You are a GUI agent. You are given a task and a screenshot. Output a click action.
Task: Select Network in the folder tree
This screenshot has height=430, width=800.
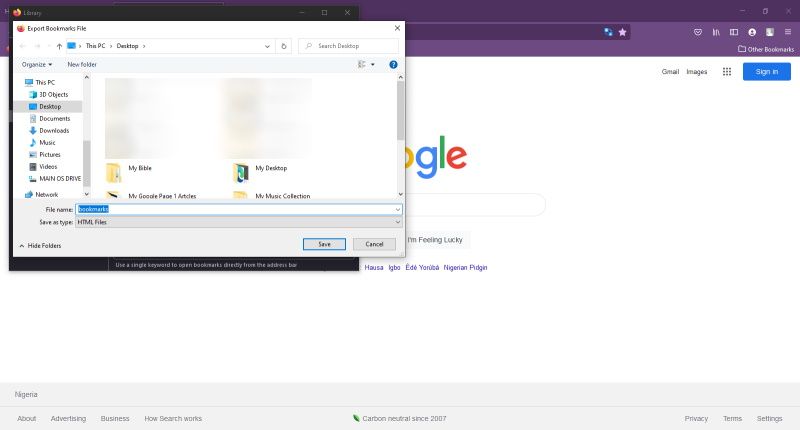click(x=46, y=194)
